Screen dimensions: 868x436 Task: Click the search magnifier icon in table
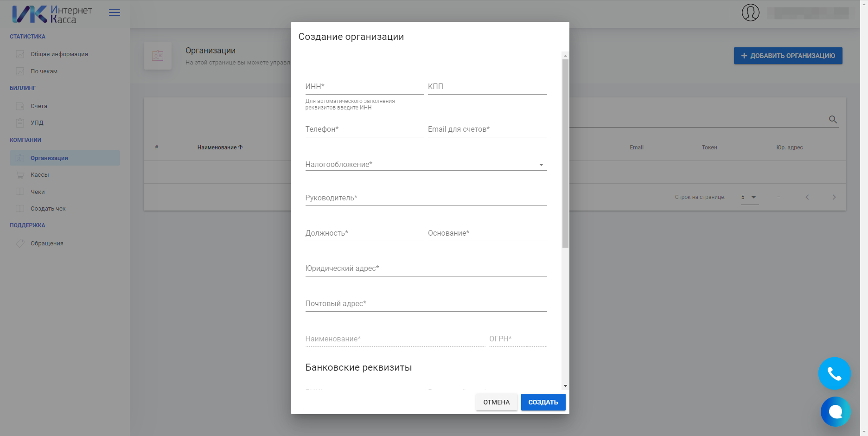point(833,120)
